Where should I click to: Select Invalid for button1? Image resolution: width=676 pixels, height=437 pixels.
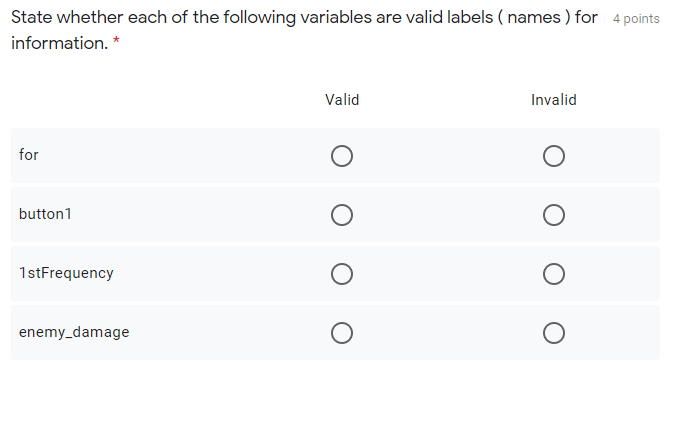(553, 215)
